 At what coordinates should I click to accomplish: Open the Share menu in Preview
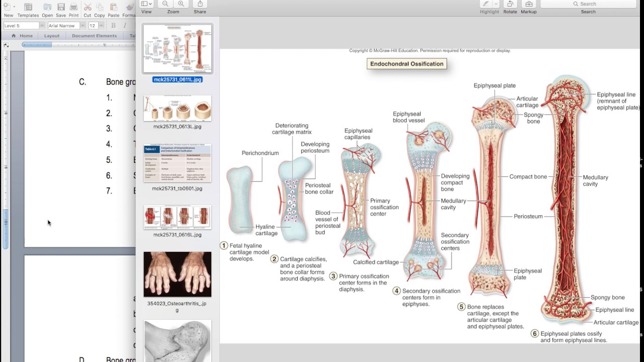click(200, 4)
